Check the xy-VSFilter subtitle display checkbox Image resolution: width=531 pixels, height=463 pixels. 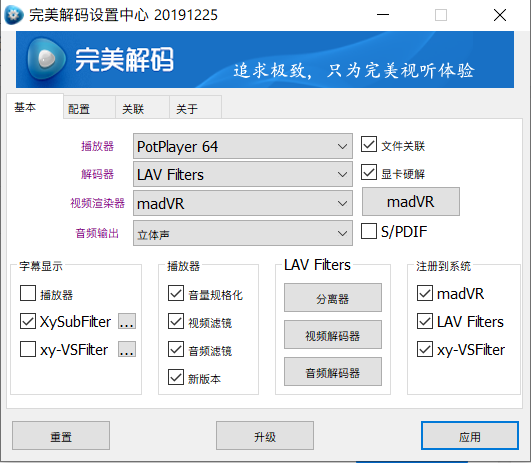pyautogui.click(x=28, y=349)
